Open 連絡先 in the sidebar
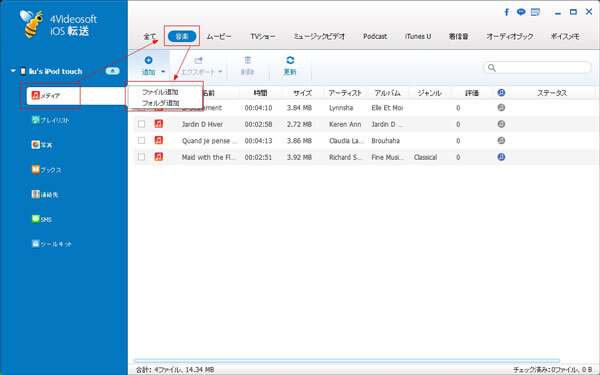 coord(45,194)
